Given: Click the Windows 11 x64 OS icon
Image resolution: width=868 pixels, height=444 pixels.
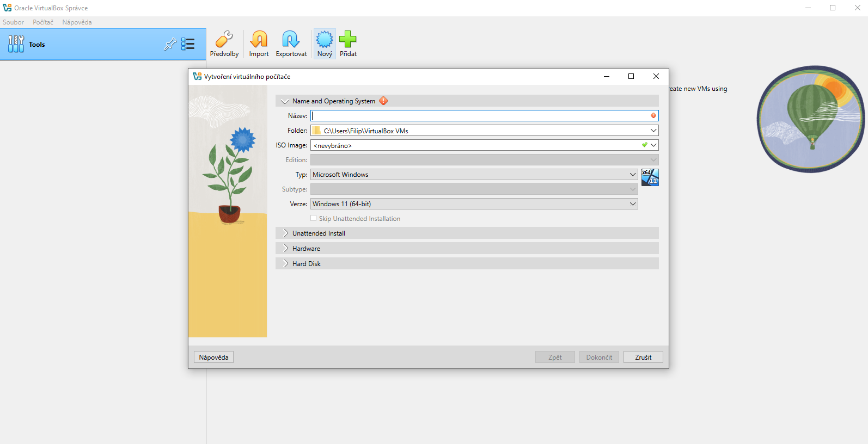Looking at the screenshot, I should point(650,177).
